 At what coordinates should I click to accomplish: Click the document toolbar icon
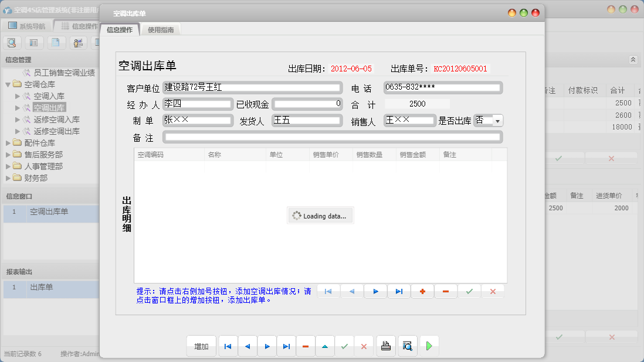(55, 42)
